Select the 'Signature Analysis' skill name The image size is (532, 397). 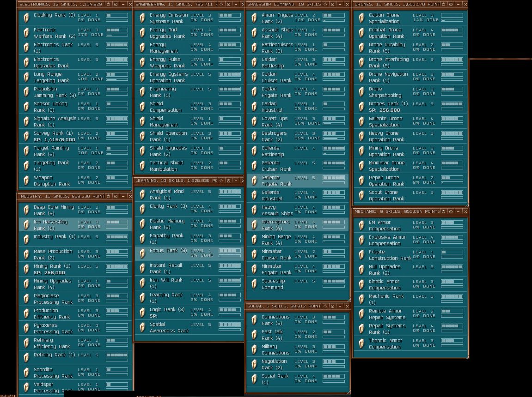(55, 119)
